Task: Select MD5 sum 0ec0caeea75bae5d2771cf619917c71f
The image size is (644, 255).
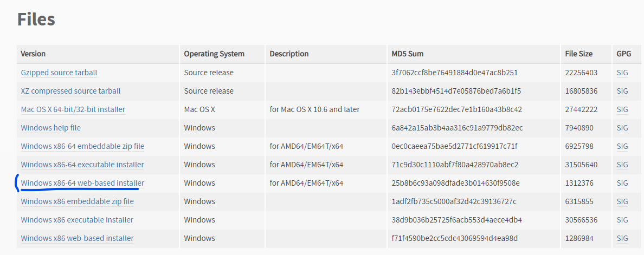Action: 454,146
